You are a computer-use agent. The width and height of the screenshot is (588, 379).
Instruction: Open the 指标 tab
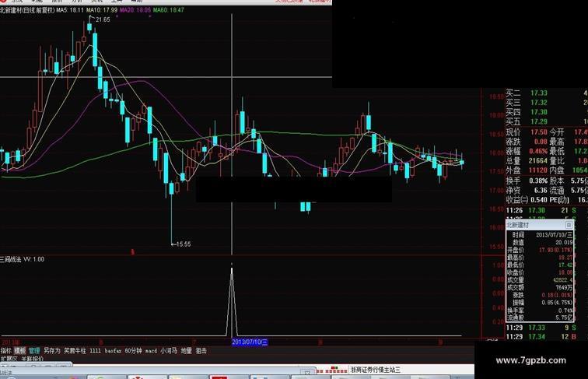[x=6, y=350]
